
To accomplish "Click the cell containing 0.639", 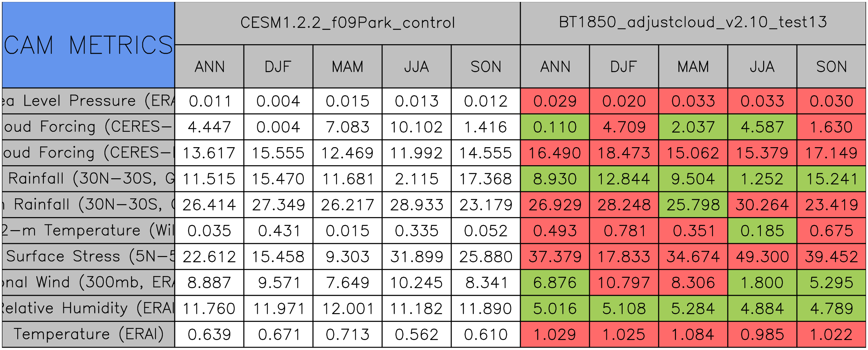I will point(209,334).
